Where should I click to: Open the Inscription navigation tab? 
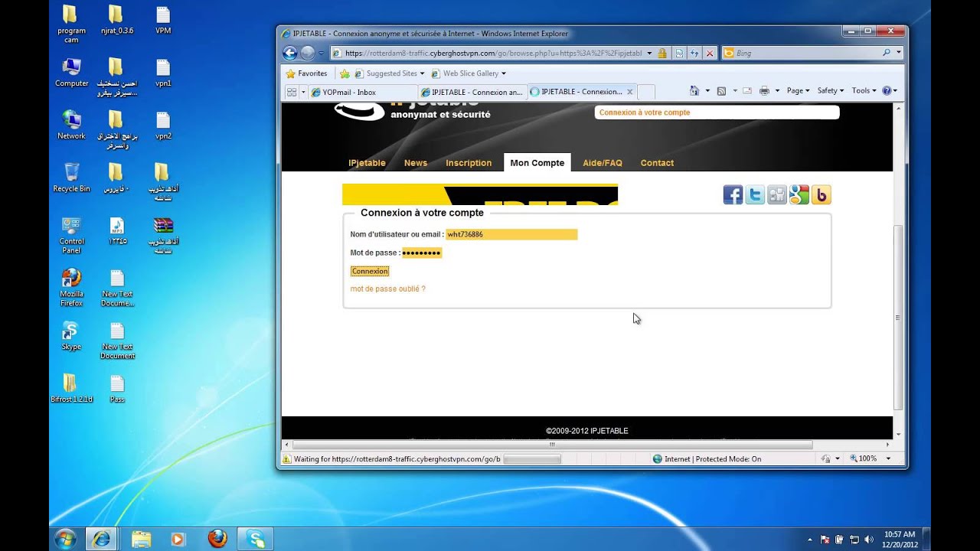point(469,163)
